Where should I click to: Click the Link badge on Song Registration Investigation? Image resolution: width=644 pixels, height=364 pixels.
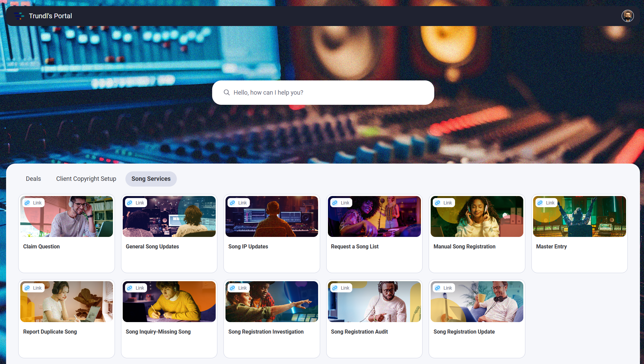[239, 288]
